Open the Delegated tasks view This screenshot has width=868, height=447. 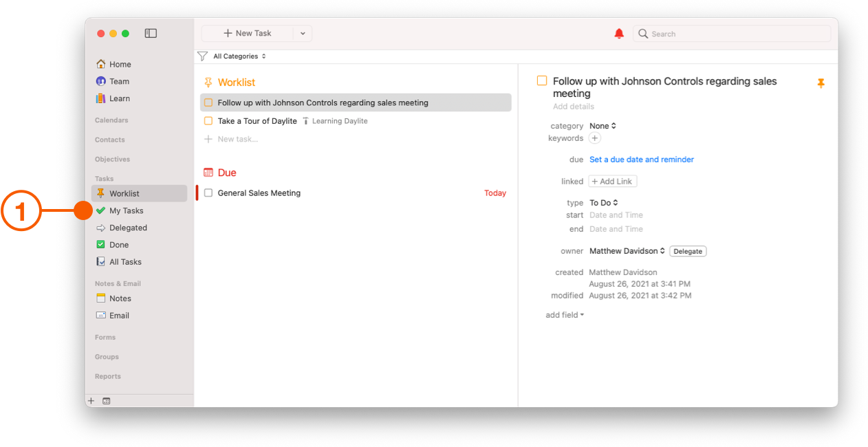127,228
